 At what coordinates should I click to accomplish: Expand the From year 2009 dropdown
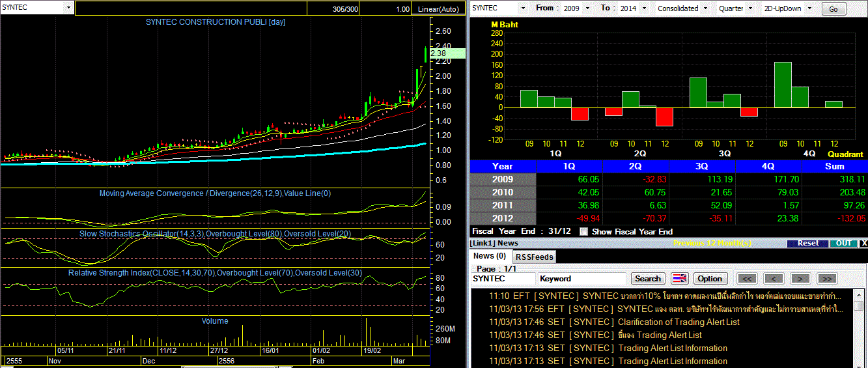click(x=588, y=8)
